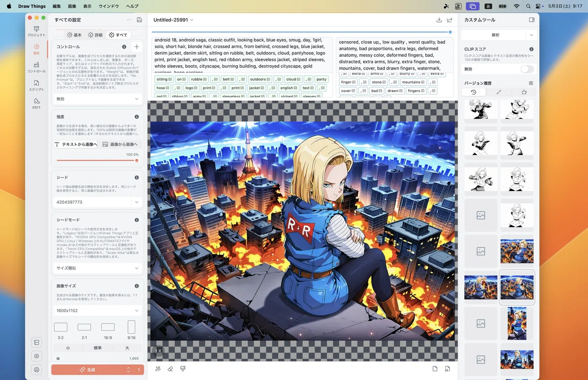Select the highlighted Android 18 version thumbnail

click(x=517, y=287)
